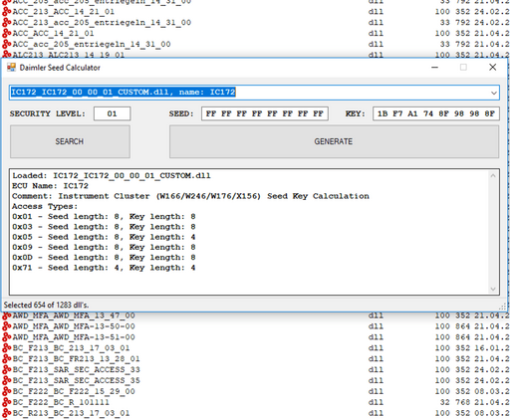Click the SEARCH button
The image size is (510, 420).
pyautogui.click(x=70, y=141)
